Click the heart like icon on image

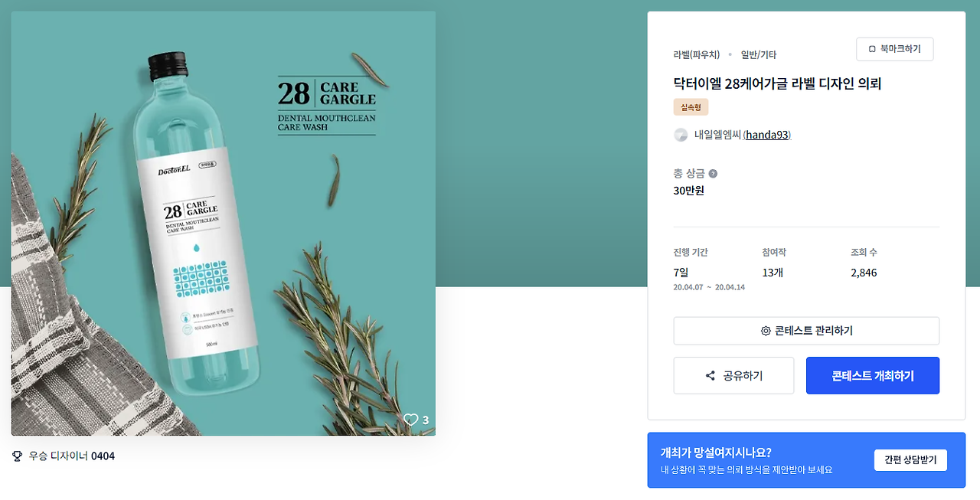pyautogui.click(x=411, y=420)
